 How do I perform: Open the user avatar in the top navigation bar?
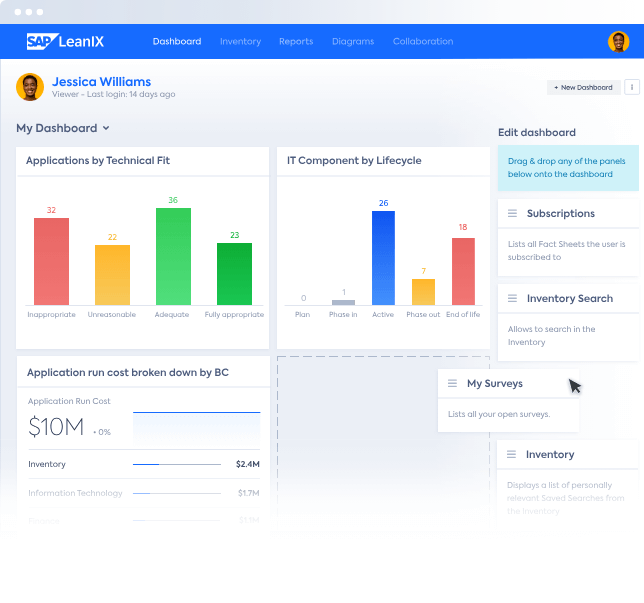618,42
